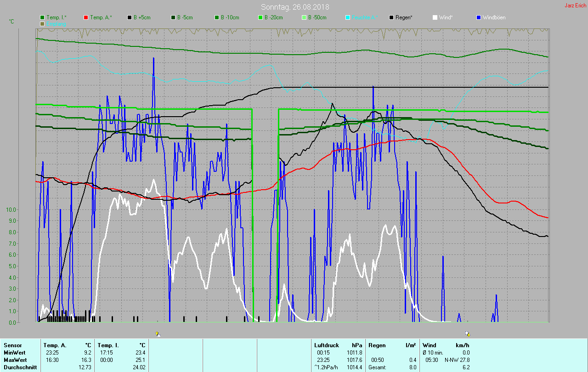588x372 pixels.
Task: Click the white Wind* legend swatch
Action: tap(435, 17)
